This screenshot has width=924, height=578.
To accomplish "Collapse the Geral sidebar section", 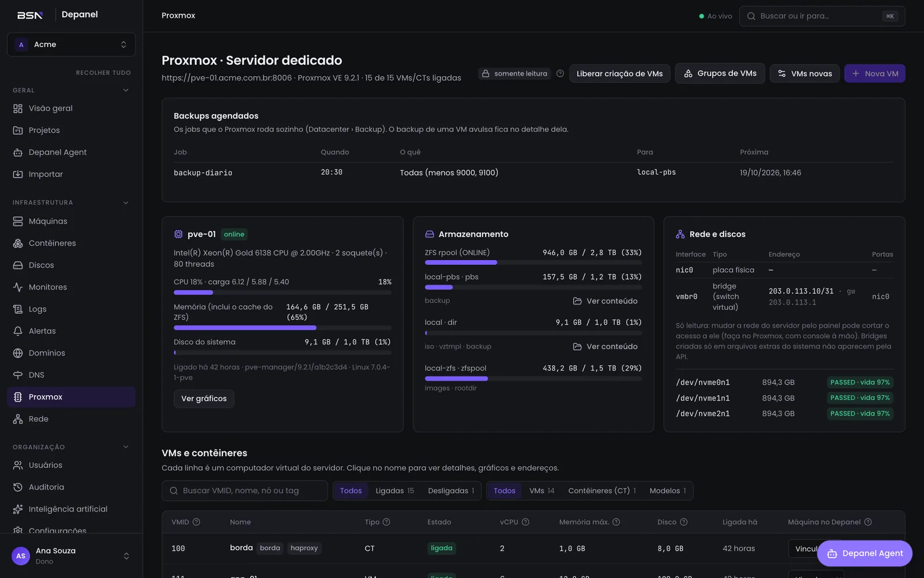I will 71,90.
